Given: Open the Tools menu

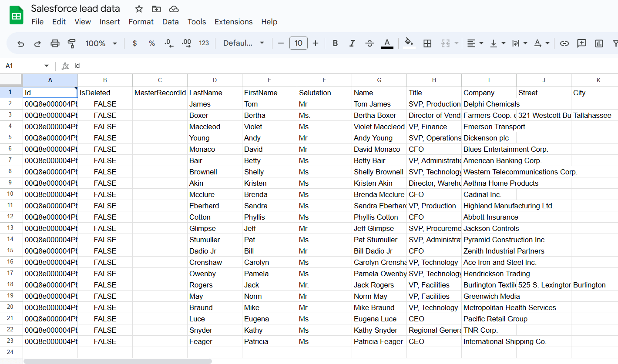Looking at the screenshot, I should (x=197, y=22).
